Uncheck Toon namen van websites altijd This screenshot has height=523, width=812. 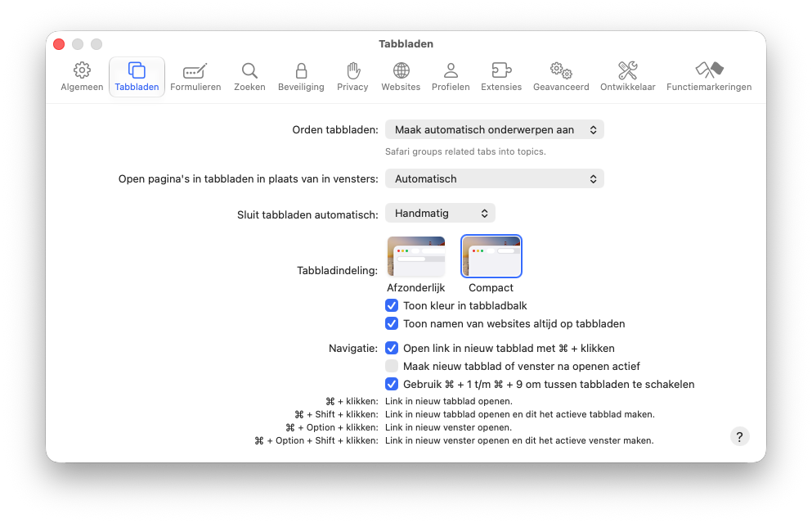pyautogui.click(x=392, y=324)
